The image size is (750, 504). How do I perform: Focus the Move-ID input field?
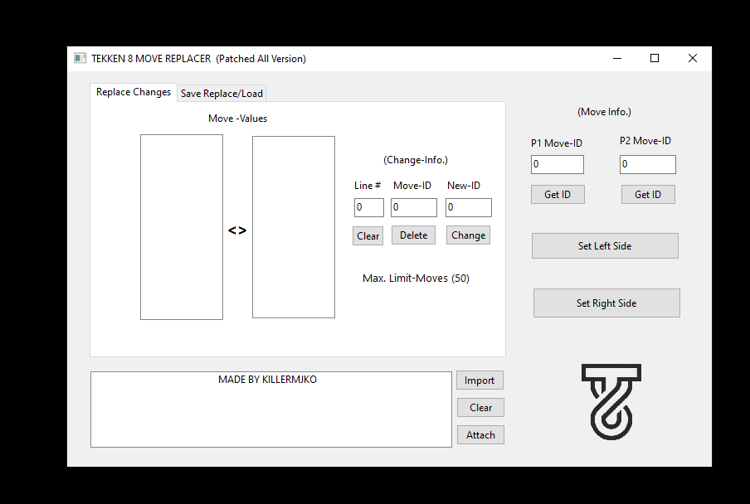[413, 208]
